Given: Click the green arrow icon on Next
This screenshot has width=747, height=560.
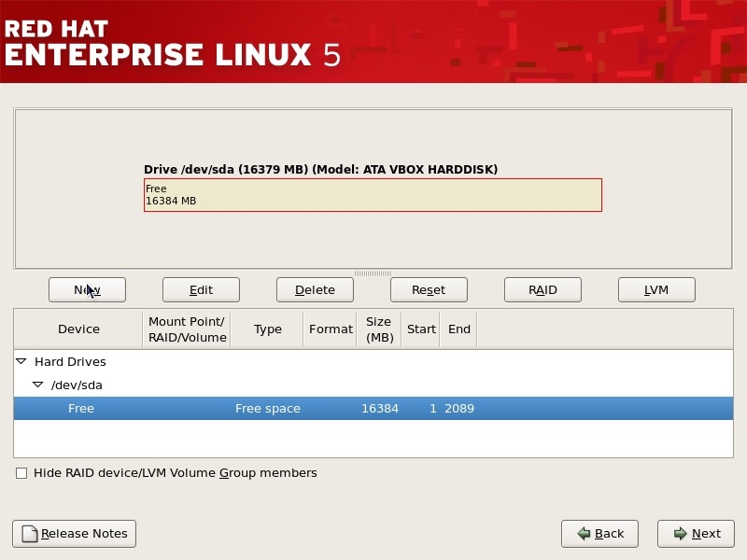Looking at the screenshot, I should (x=681, y=533).
